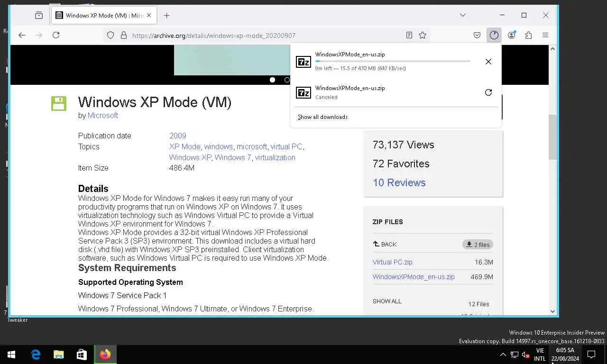607x364 pixels.
Task: Open volume tray icon
Action: coord(525,355)
